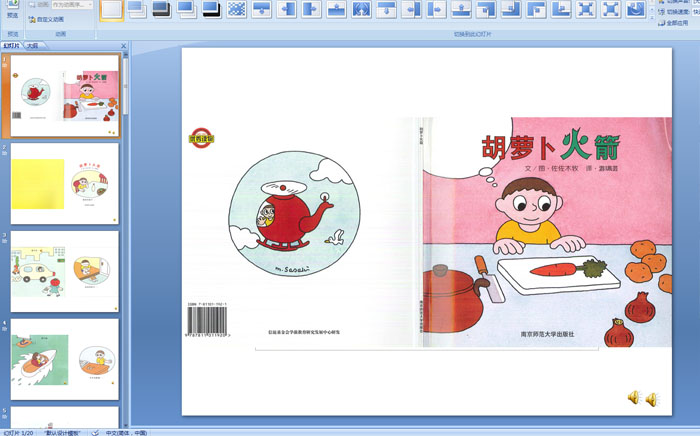Click the 默认设计模板 theme status text

coord(62,433)
